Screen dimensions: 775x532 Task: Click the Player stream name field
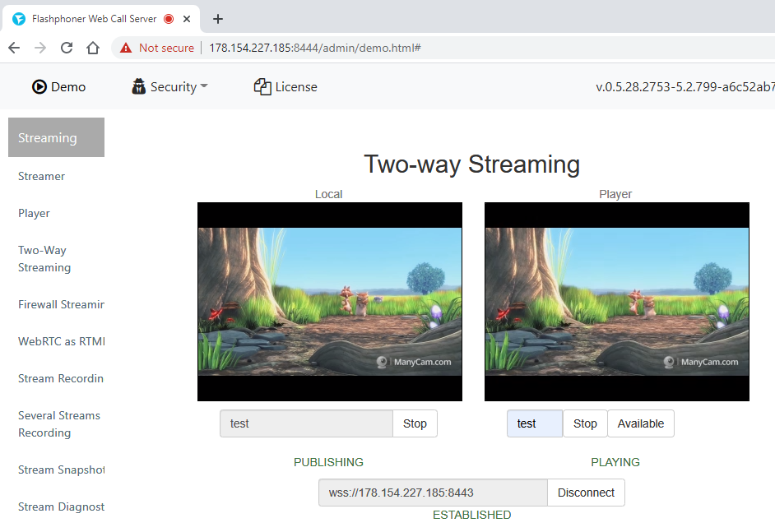click(534, 423)
